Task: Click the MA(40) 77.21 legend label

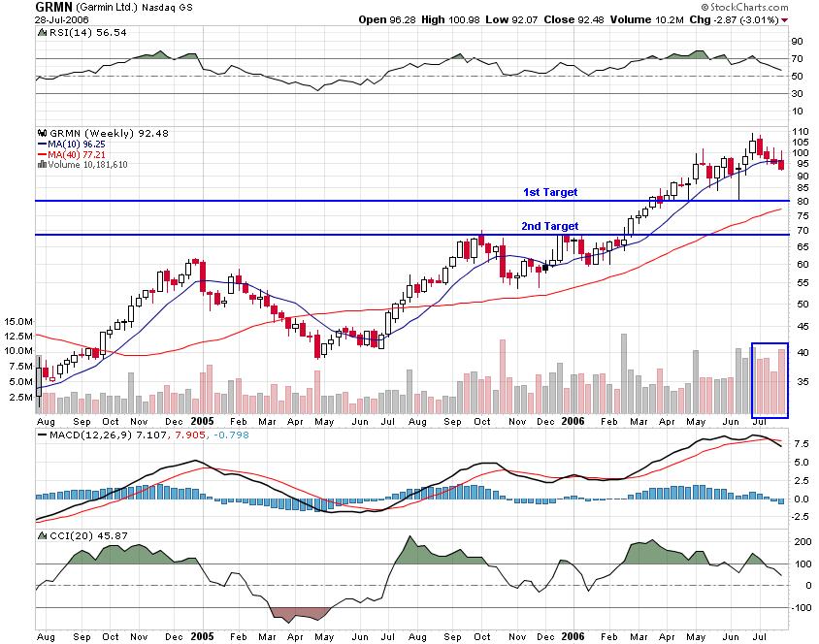Action: (x=77, y=155)
